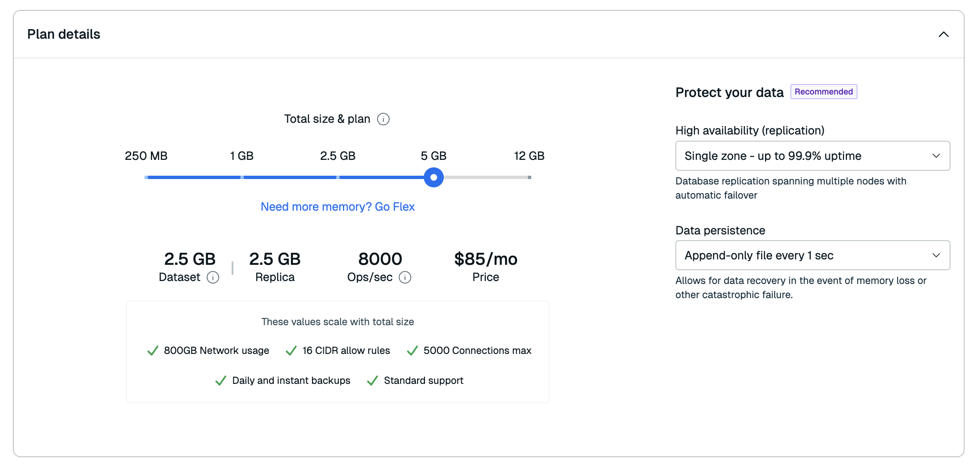Open the High availability replication dropdown
This screenshot has width=980, height=468.
(x=812, y=156)
